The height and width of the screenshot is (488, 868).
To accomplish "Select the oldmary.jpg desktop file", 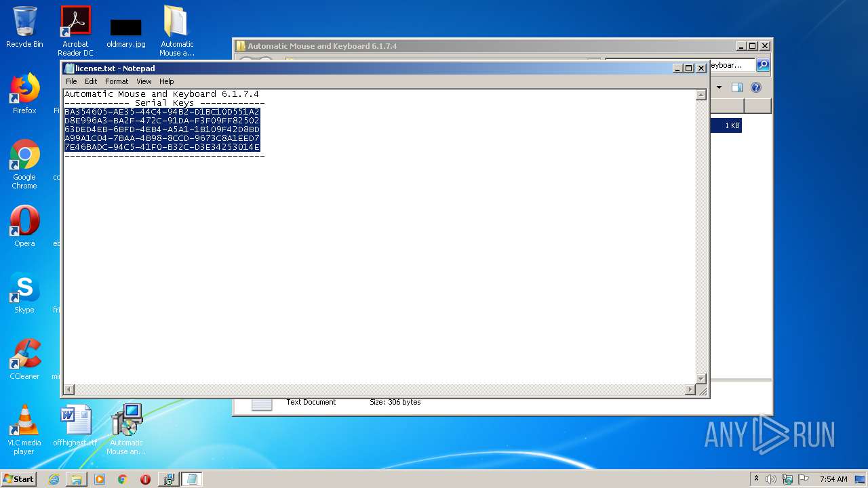I will coord(126,33).
